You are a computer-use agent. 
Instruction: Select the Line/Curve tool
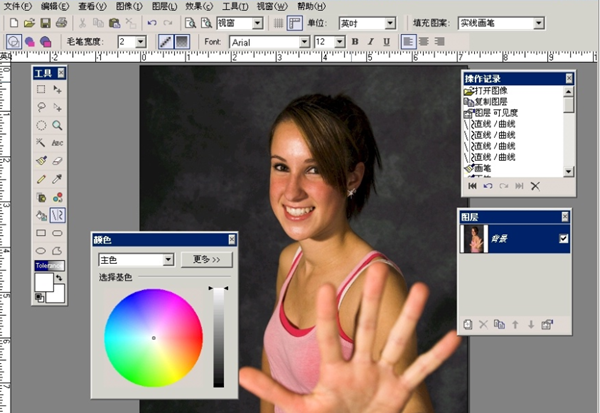57,215
